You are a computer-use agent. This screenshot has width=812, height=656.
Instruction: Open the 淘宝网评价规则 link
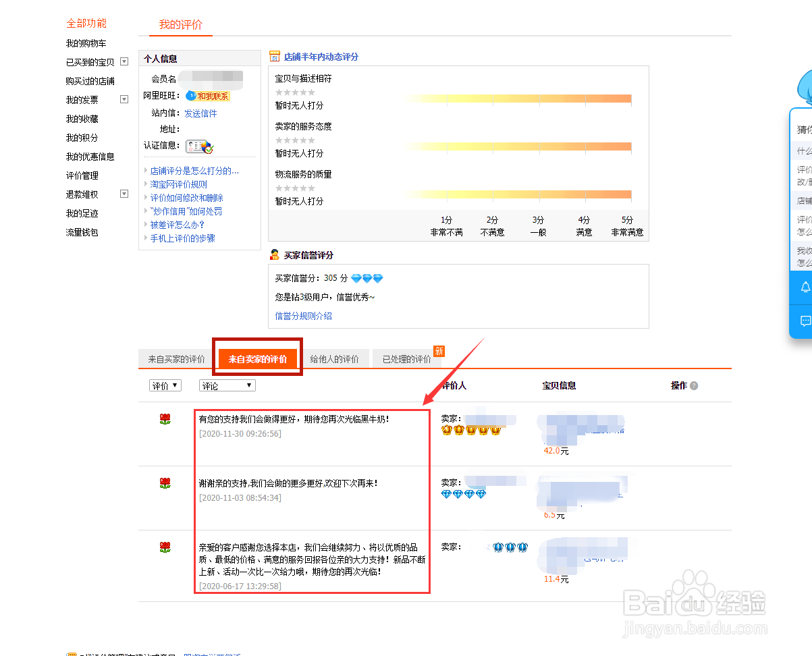pyautogui.click(x=177, y=184)
